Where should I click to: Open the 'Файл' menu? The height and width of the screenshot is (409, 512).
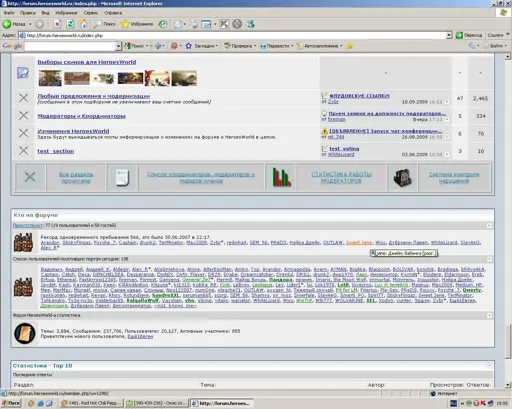[x=9, y=13]
